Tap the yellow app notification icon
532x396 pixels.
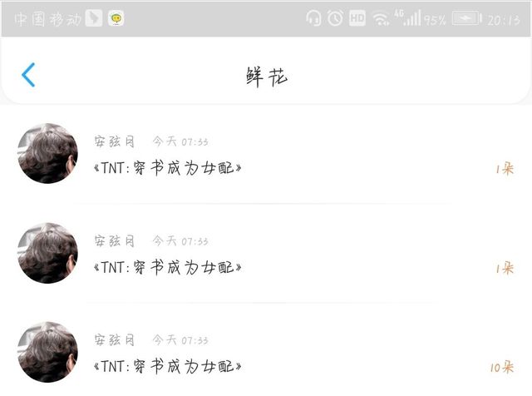[x=116, y=18]
